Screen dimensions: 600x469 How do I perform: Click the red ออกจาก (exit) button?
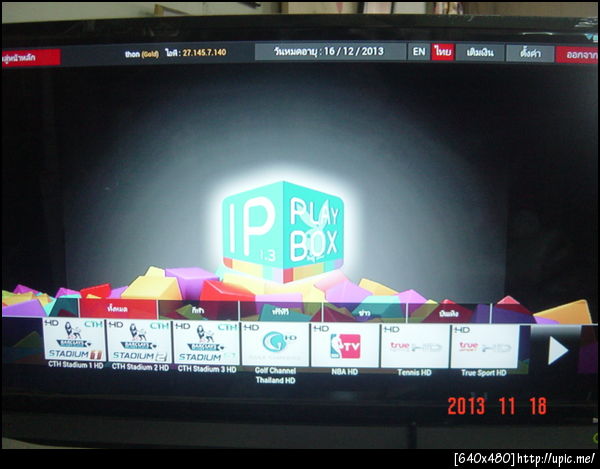[x=578, y=55]
